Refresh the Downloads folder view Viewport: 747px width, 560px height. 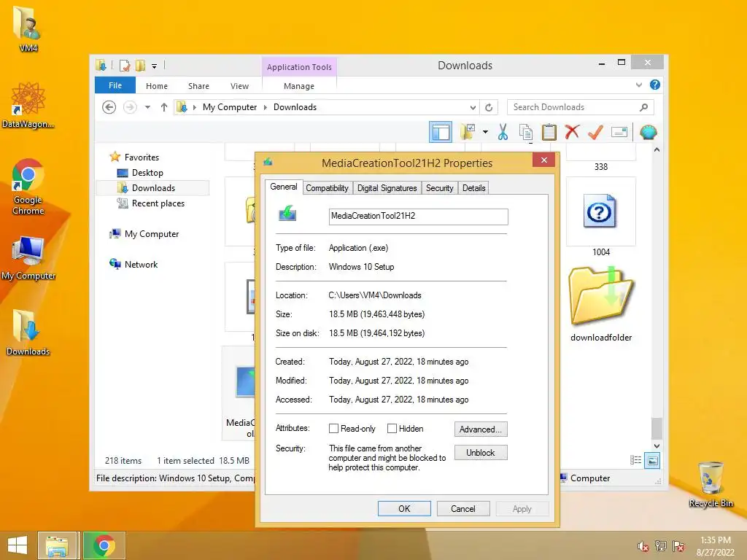[x=489, y=107]
